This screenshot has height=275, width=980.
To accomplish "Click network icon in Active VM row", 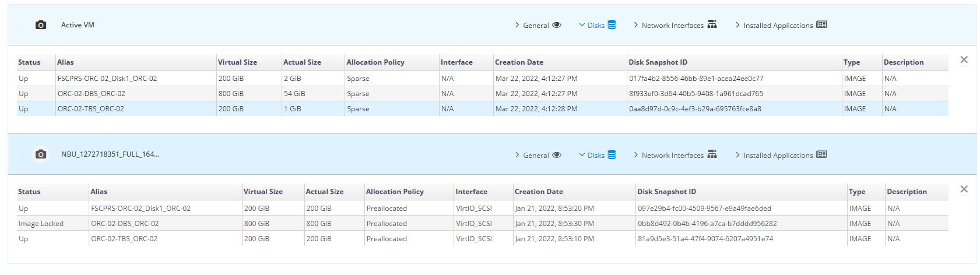I will point(712,24).
